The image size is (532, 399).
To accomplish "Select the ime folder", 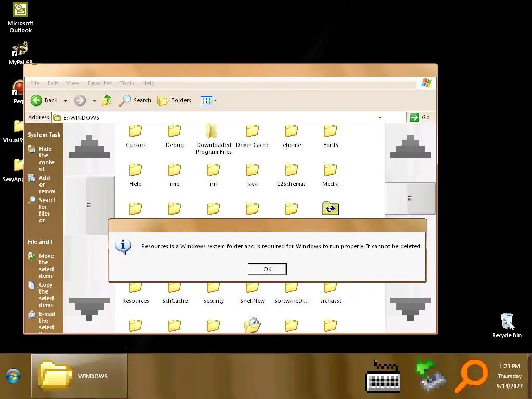I will pos(175,176).
